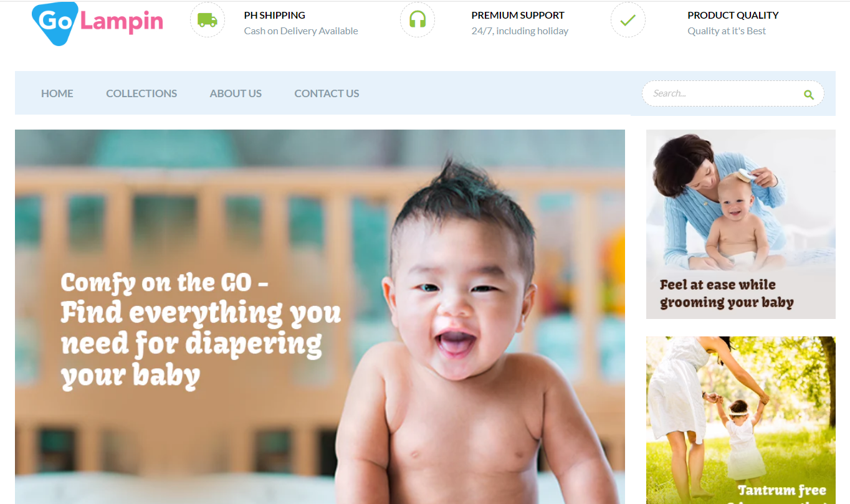
Task: Open the baby grooming banner image
Action: [741, 224]
